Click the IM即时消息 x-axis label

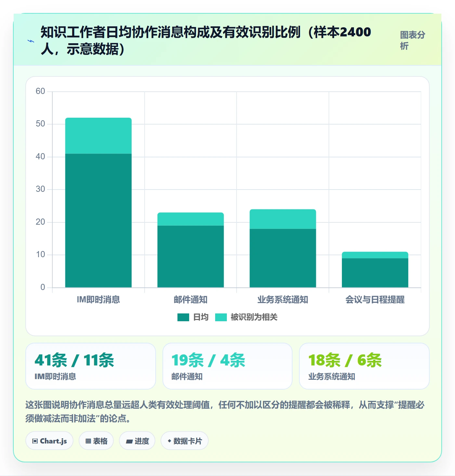[x=98, y=299]
